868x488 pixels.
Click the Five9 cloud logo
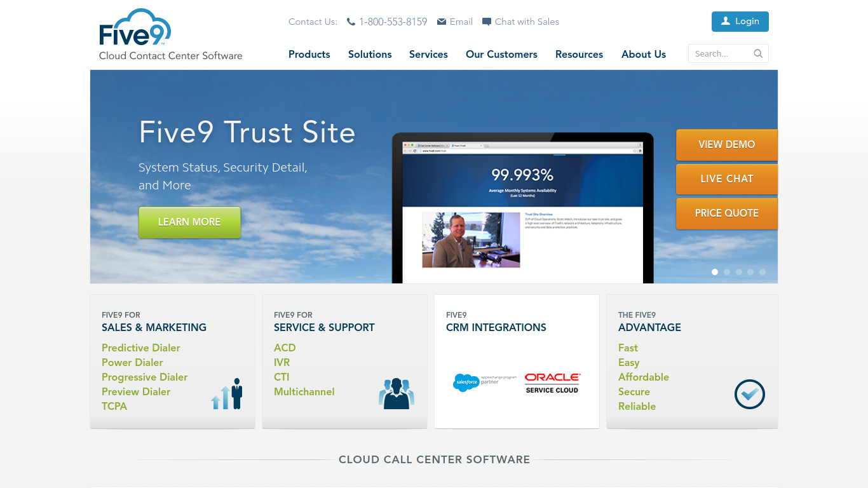(x=135, y=28)
